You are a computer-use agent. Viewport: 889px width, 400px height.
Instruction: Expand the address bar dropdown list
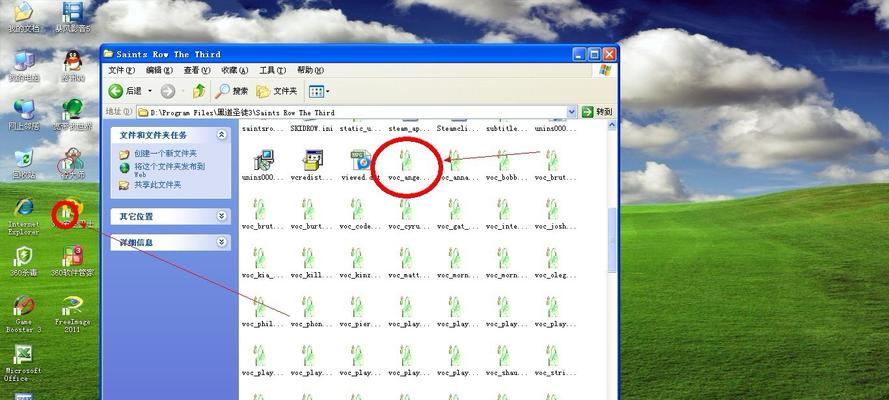(x=572, y=112)
